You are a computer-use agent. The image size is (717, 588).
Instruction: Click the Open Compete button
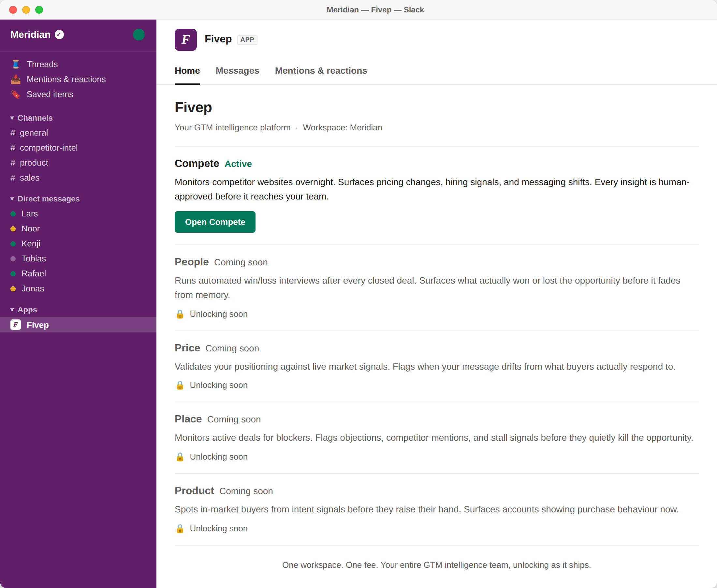215,222
